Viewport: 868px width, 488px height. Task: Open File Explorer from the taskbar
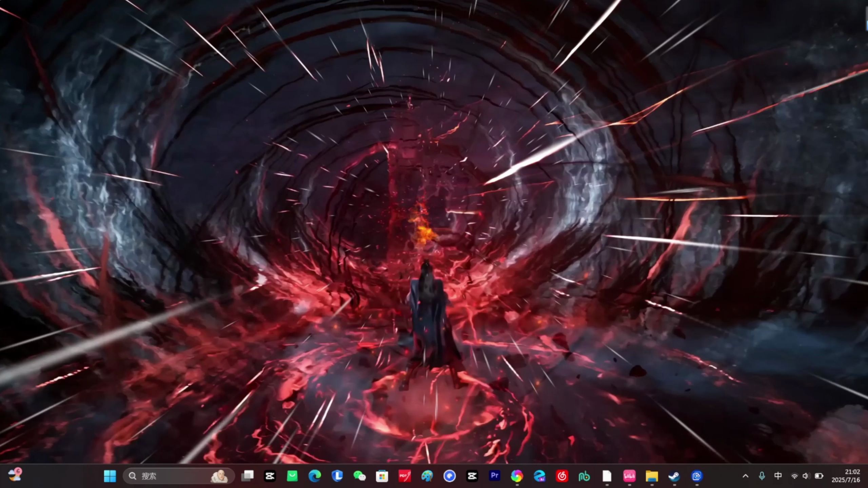click(652, 476)
